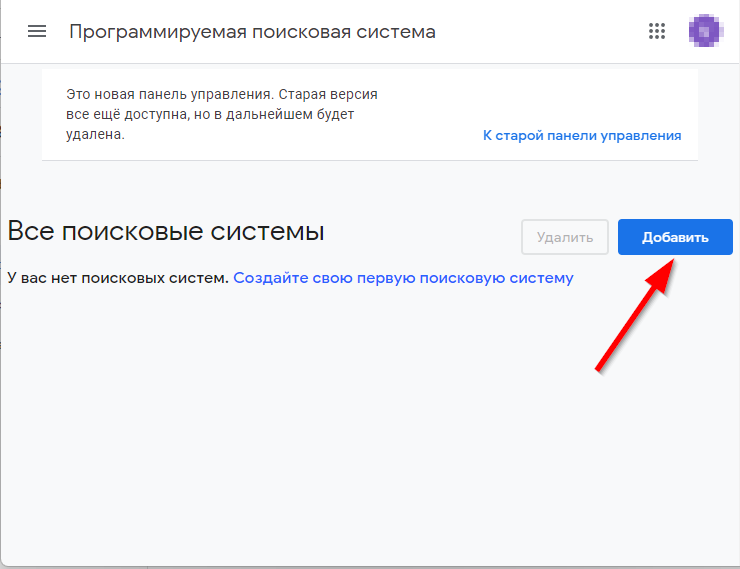Follow the Создайте свою первую поисковую систему link
The width and height of the screenshot is (740, 569).
click(403, 278)
